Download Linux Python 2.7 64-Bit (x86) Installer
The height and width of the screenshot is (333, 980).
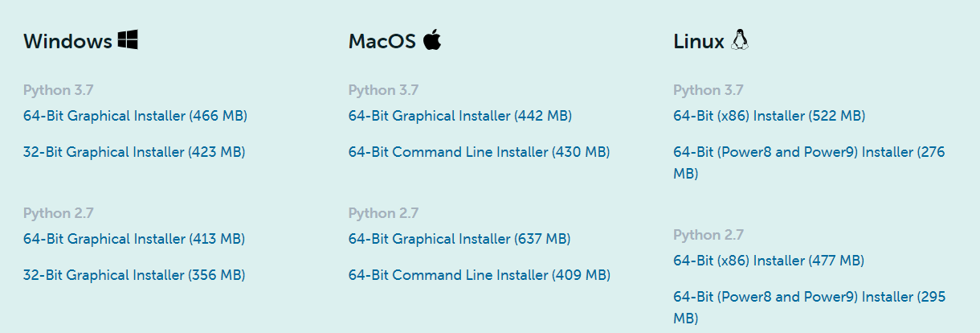pos(769,261)
